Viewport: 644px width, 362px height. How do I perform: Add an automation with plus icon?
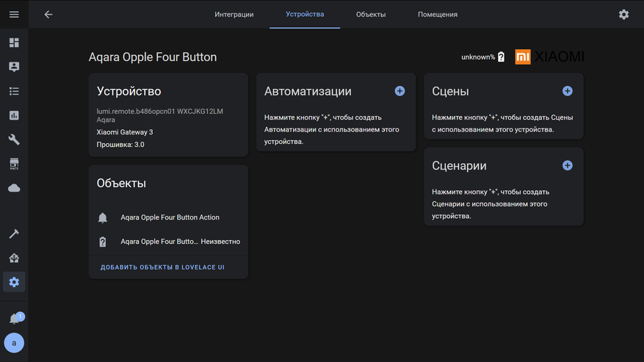point(399,91)
